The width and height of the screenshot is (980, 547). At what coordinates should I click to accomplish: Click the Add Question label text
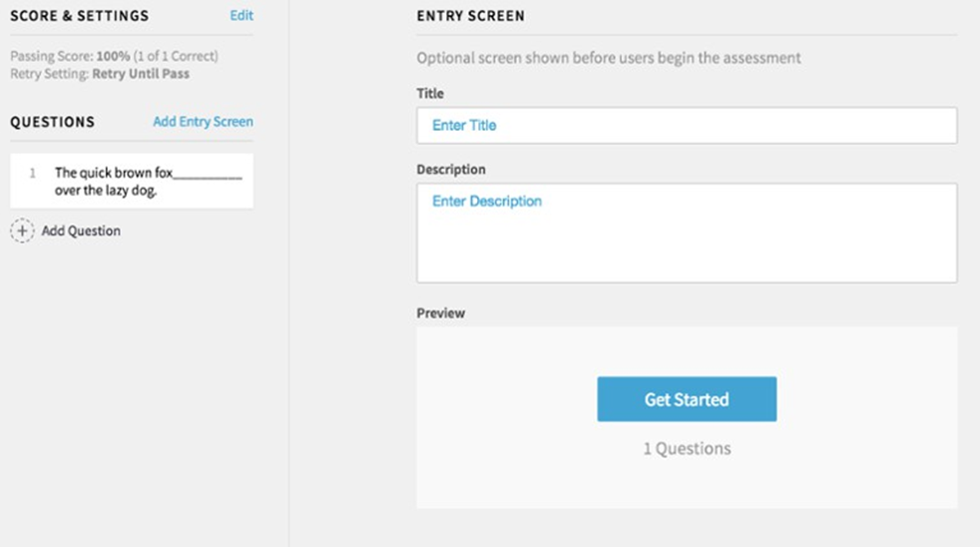81,232
